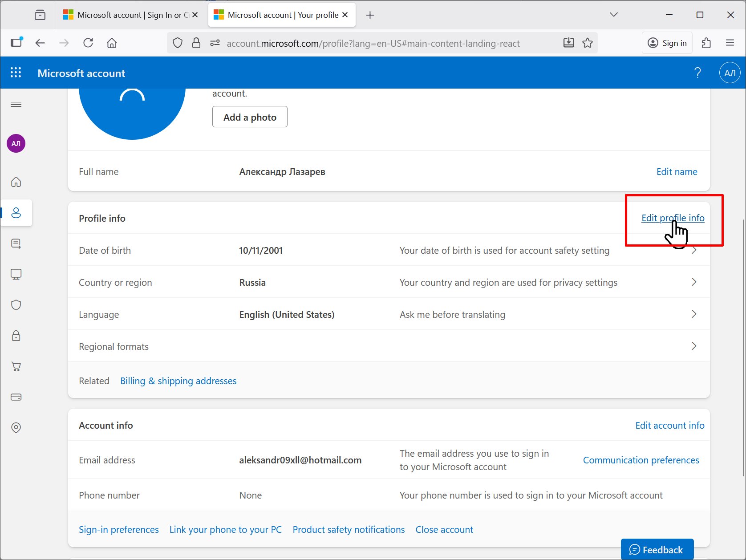Open the Microsoft apps launcher grid

point(16,73)
